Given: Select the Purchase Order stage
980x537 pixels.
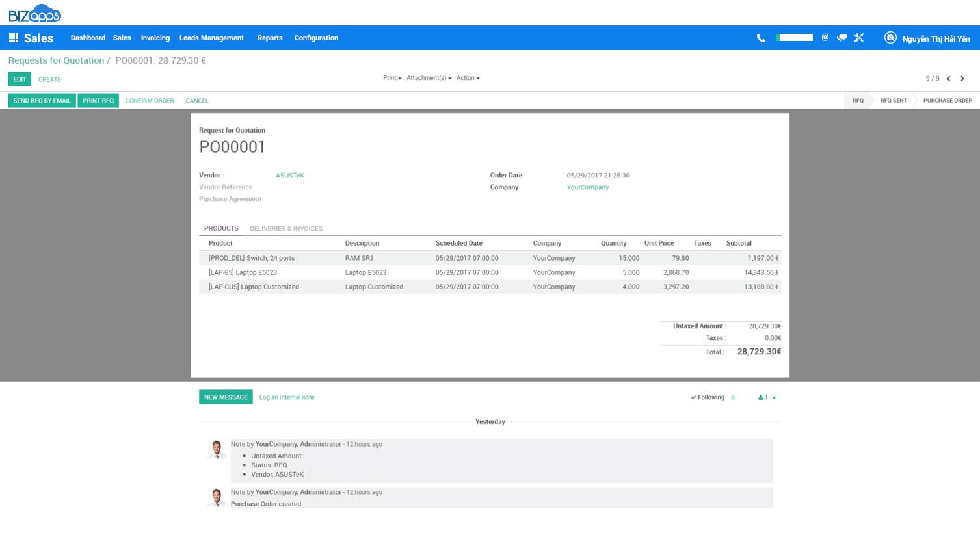Looking at the screenshot, I should tap(947, 101).
